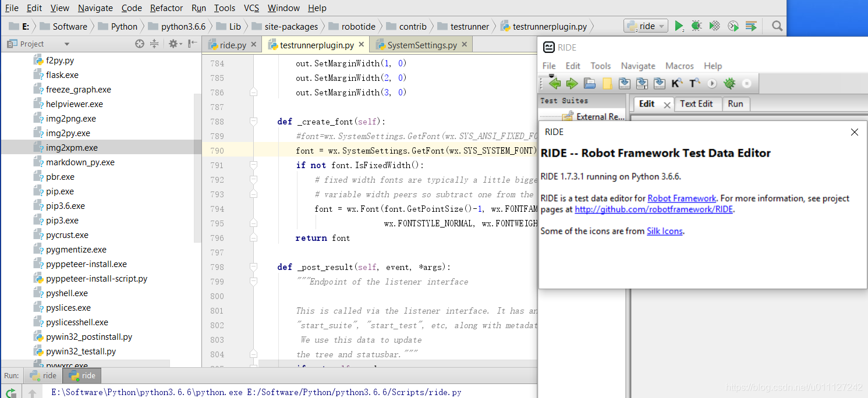Screen dimensions: 868x398
Task: Click Scroll from Source crosshair icon
Action: click(139, 44)
